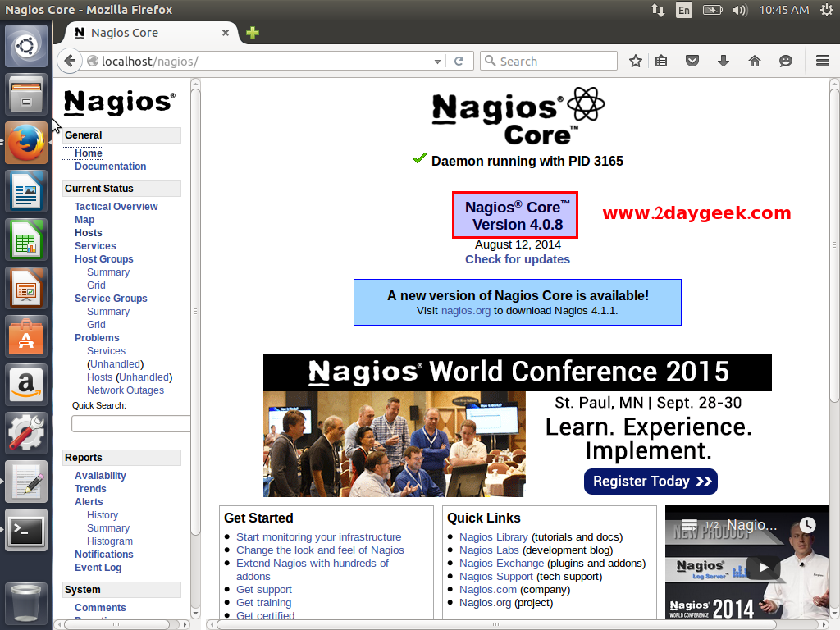The width and height of the screenshot is (840, 630).
Task: Reload the page with the refresh icon
Action: [459, 61]
